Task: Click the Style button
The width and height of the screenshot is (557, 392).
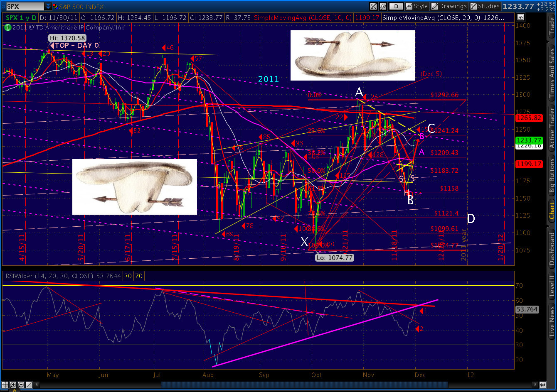Action: click(x=417, y=6)
